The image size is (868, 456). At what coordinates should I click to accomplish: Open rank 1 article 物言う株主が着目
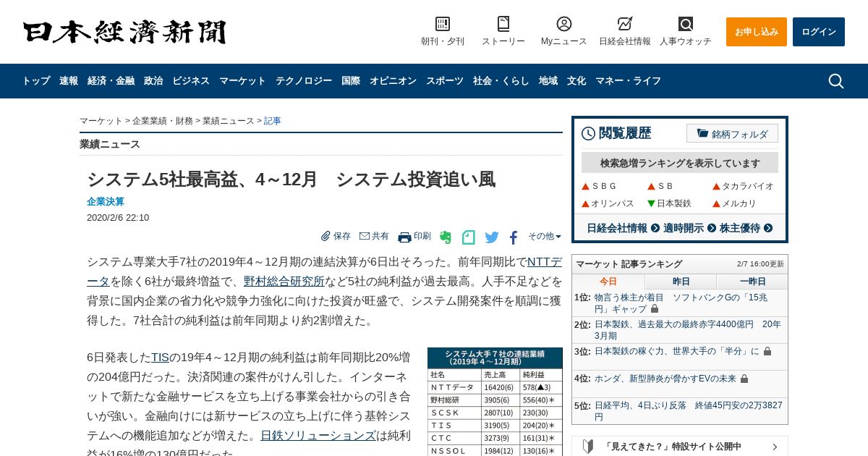(681, 303)
